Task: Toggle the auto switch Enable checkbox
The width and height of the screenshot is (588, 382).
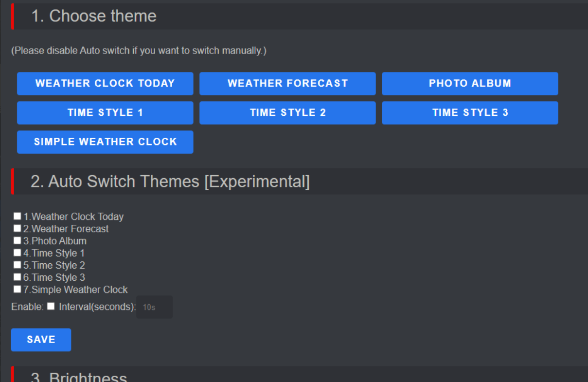Action: click(51, 307)
